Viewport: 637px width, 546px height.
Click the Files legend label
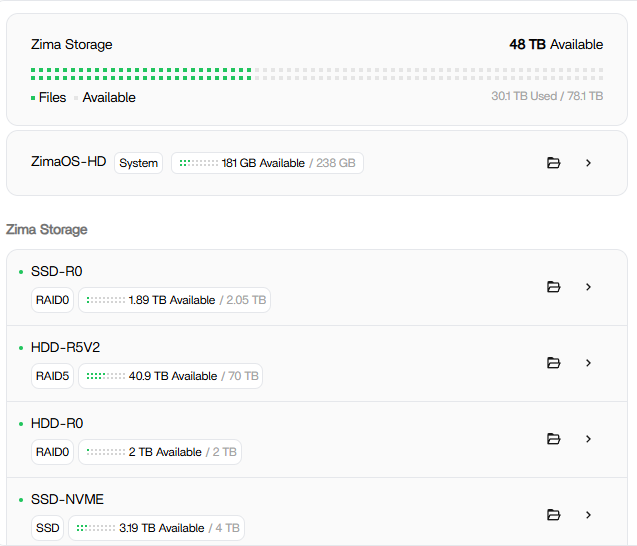click(x=52, y=98)
